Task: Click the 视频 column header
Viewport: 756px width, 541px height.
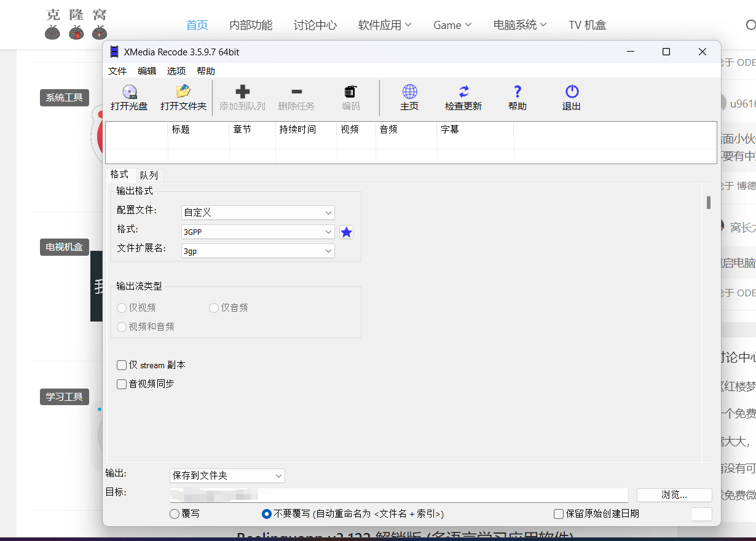Action: click(356, 130)
